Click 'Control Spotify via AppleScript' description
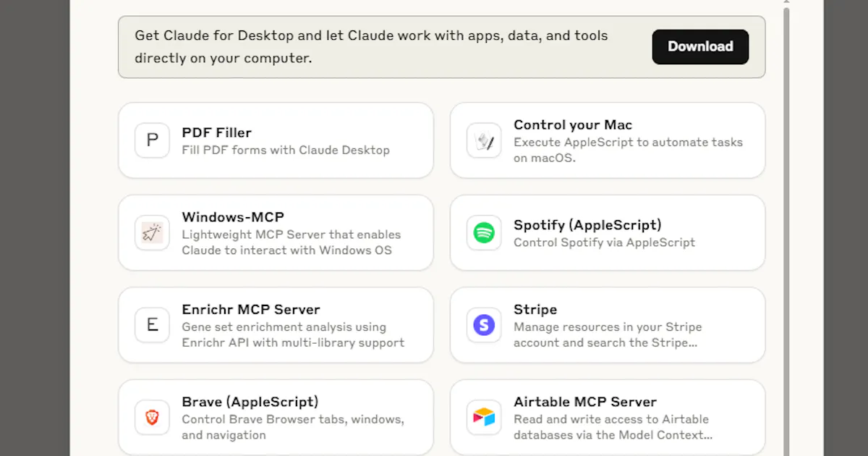 click(x=605, y=242)
